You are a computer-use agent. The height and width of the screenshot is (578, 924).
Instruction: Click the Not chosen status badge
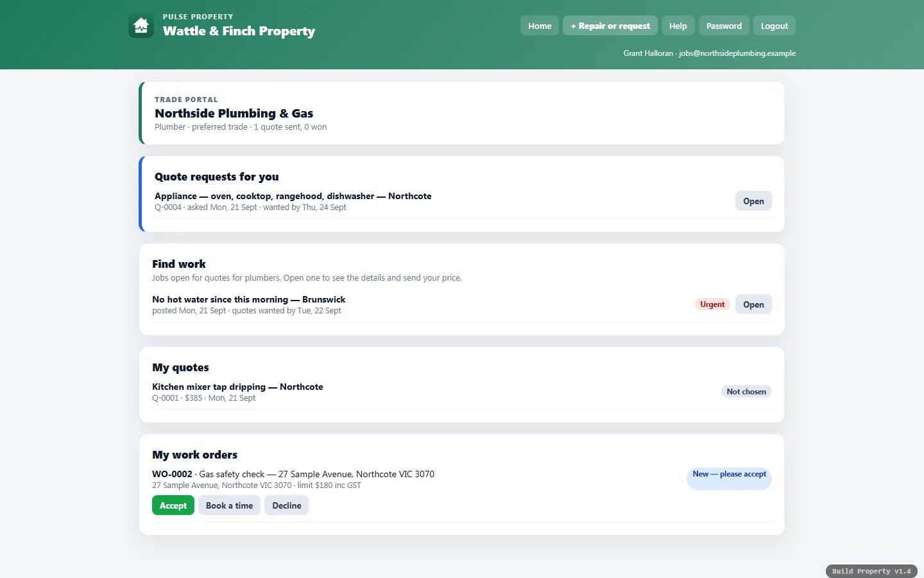pos(746,392)
